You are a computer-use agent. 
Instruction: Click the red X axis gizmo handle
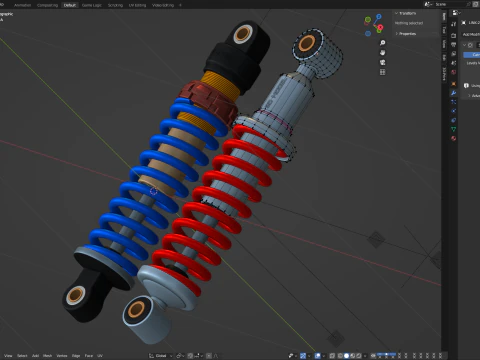tap(380, 27)
